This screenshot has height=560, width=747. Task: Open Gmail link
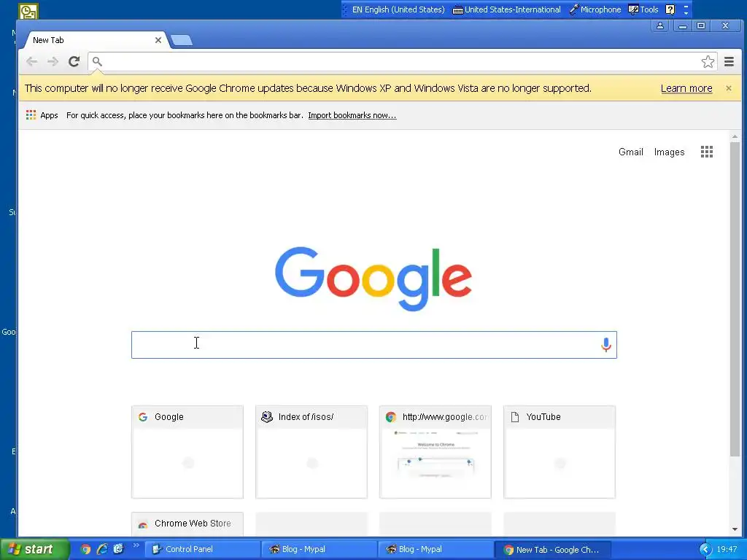point(631,152)
